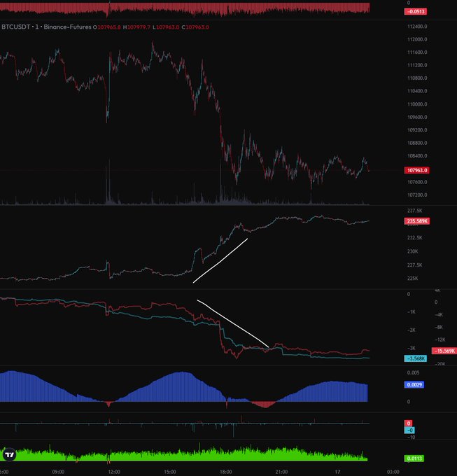Select the cyan -3.568K value tag
Viewport: 457px width, 476px height.
(x=416, y=358)
